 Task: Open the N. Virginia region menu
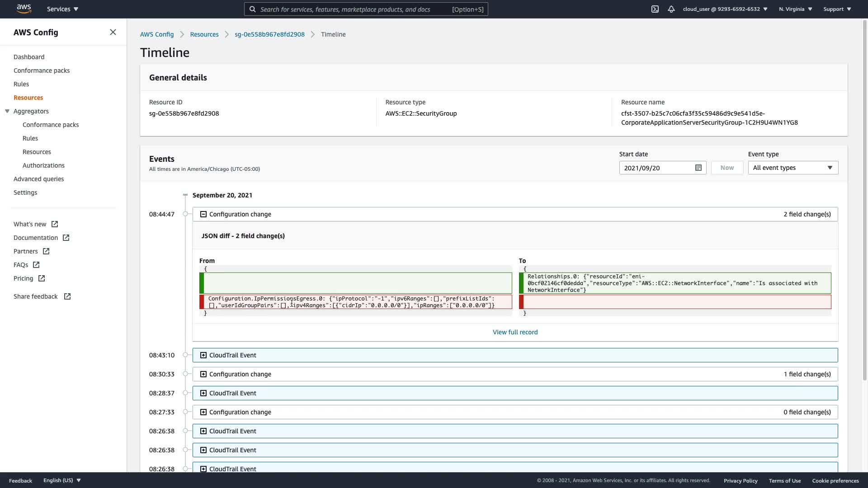tap(795, 9)
